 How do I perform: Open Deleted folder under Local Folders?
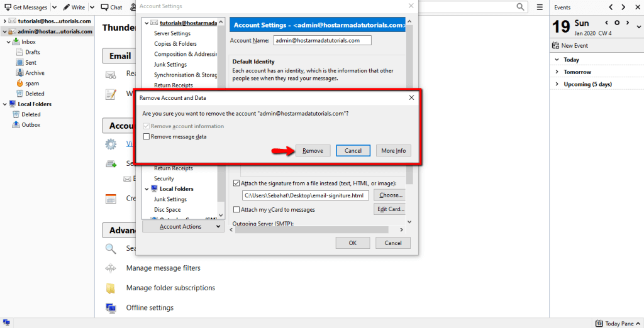point(31,114)
